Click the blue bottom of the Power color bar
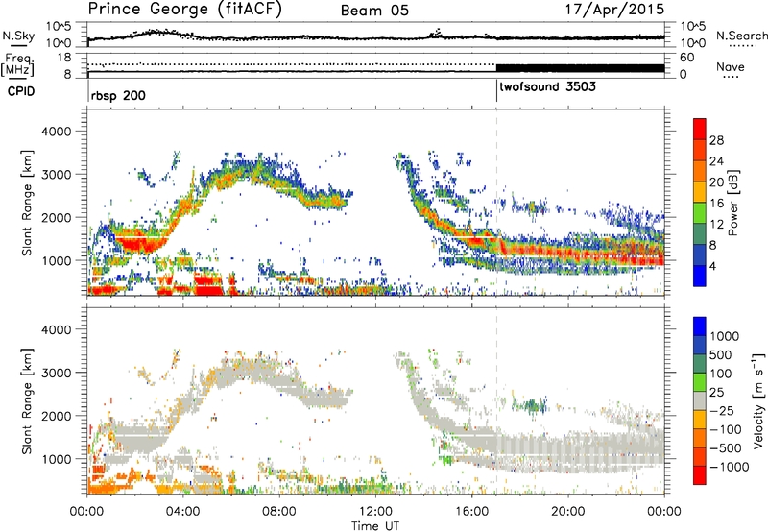 pos(700,277)
